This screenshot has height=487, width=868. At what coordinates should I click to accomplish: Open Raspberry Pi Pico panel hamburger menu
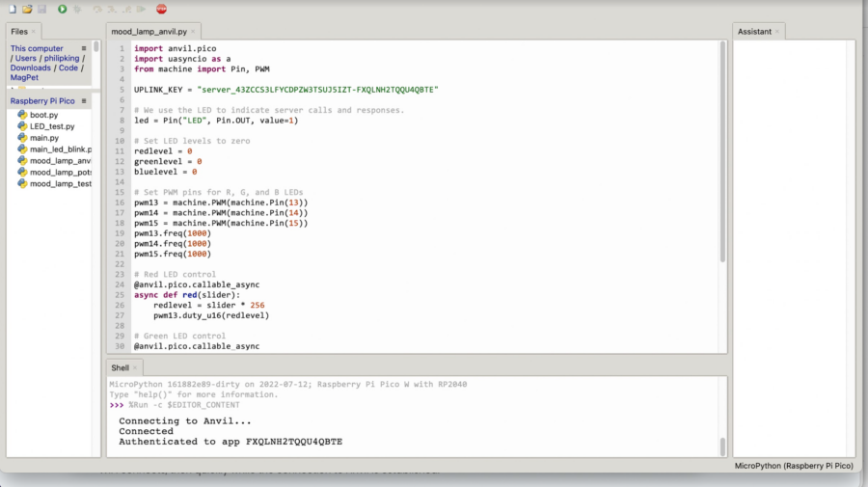[x=84, y=101]
